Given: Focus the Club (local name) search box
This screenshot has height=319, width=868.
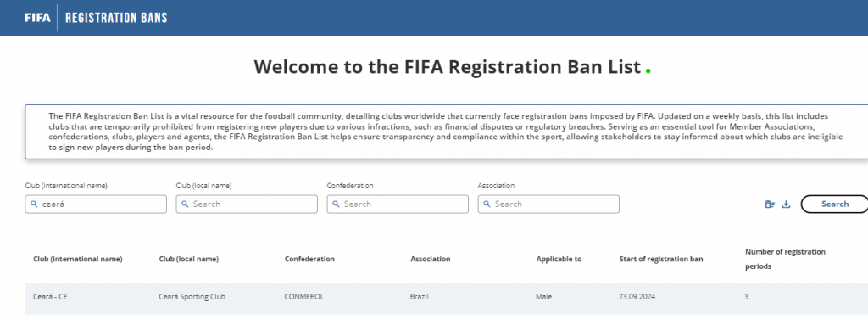Looking at the screenshot, I should [247, 204].
